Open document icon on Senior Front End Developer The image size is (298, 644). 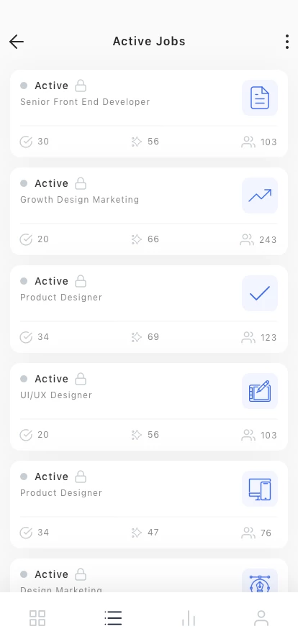point(260,98)
